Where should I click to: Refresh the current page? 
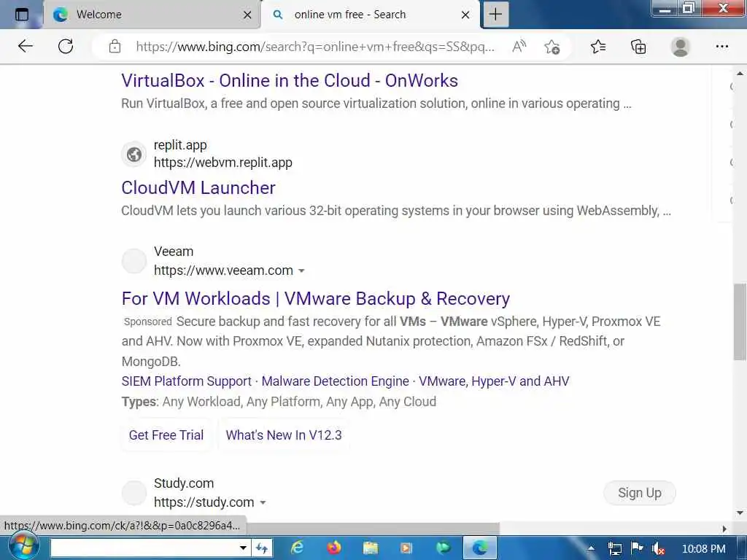(65, 46)
